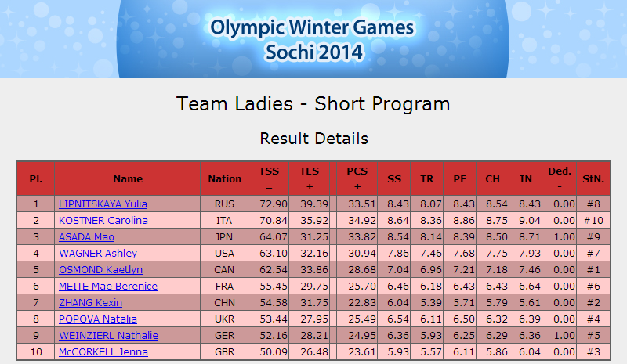
Task: Click the Team Ladies - Short Program heading
Action: point(313,104)
